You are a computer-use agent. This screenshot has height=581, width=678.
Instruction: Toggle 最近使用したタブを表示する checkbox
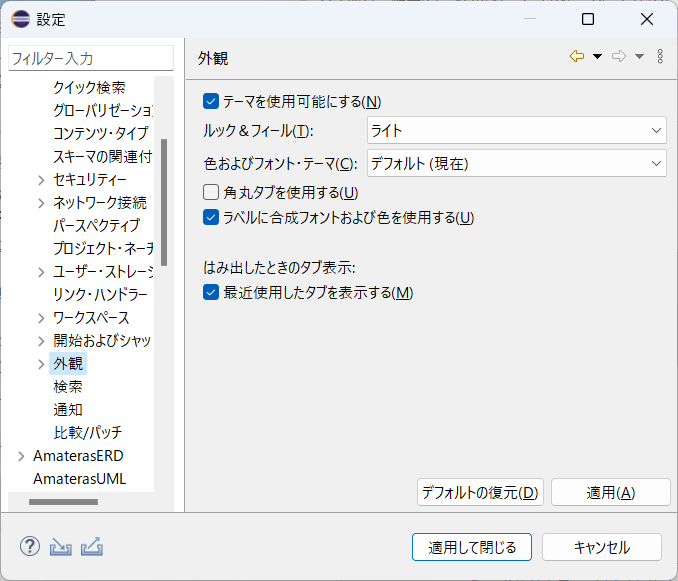[x=211, y=293]
